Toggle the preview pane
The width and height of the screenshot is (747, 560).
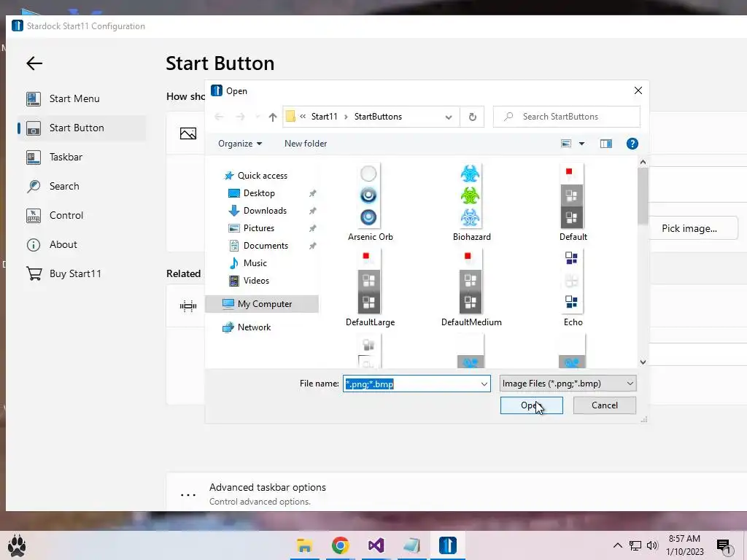pyautogui.click(x=606, y=144)
